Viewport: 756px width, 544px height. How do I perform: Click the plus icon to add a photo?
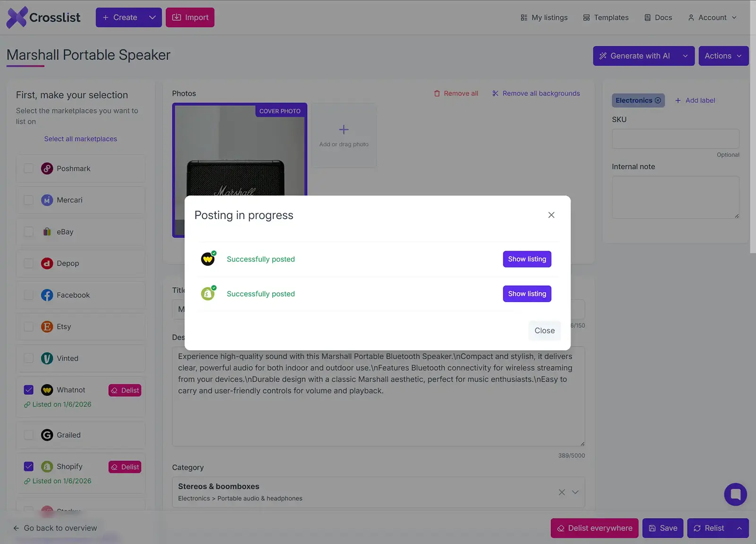[344, 129]
